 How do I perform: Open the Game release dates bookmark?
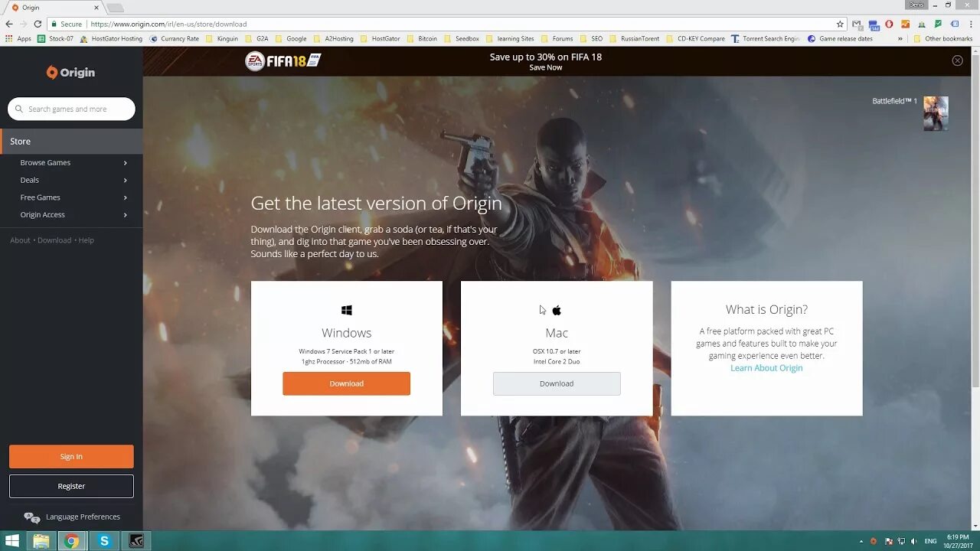click(840, 38)
